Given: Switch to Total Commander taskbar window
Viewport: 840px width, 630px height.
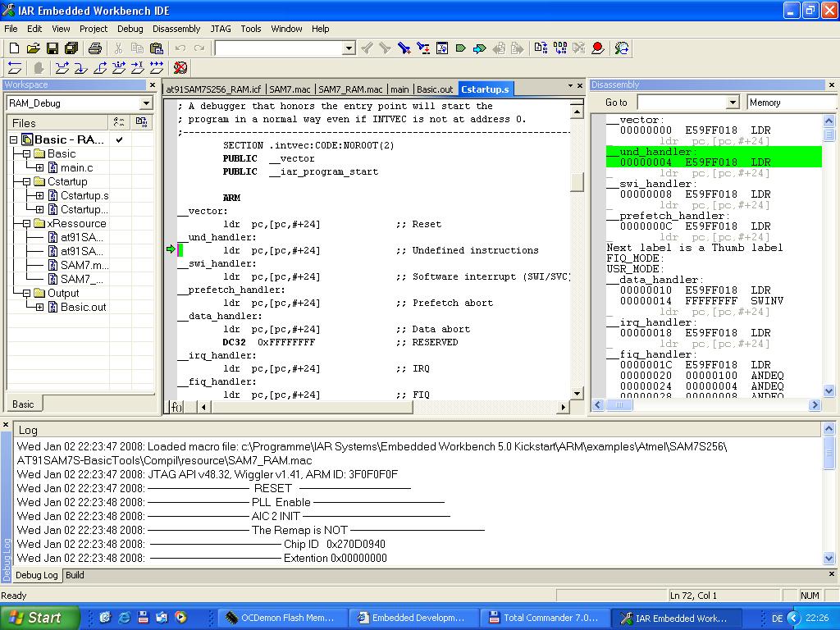Looking at the screenshot, I should [x=545, y=618].
